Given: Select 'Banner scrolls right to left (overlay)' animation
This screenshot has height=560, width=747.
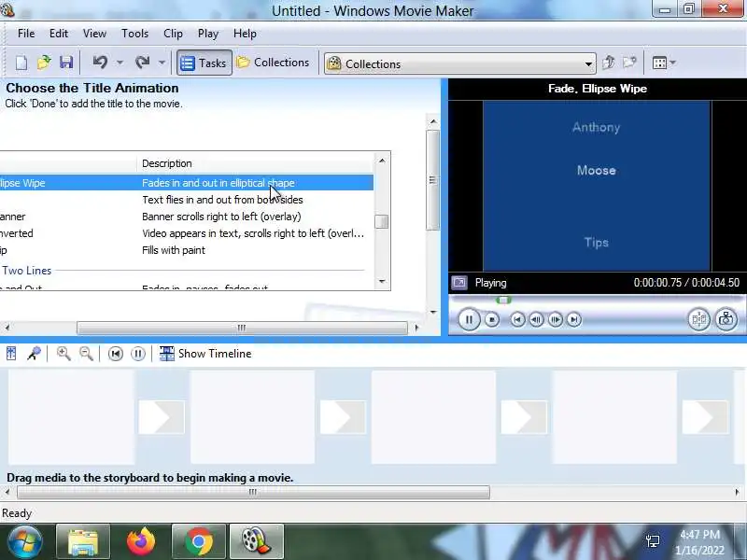Looking at the screenshot, I should (186, 217).
